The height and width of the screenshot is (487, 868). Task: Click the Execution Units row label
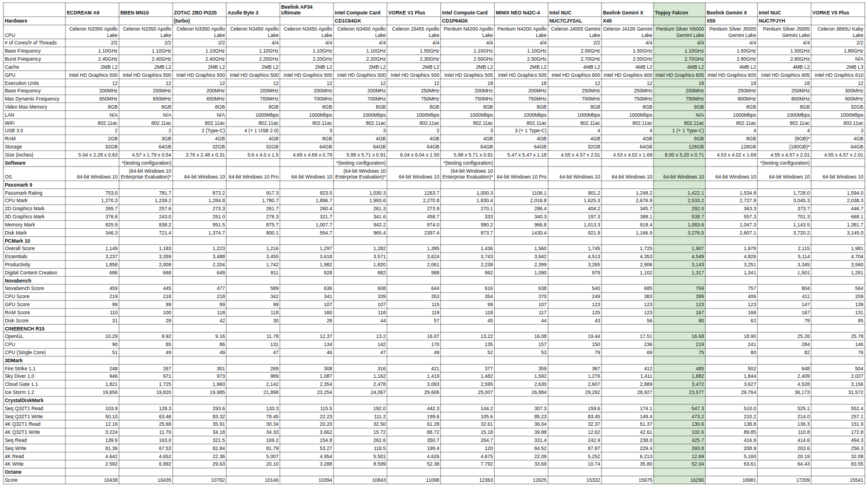tap(22, 83)
